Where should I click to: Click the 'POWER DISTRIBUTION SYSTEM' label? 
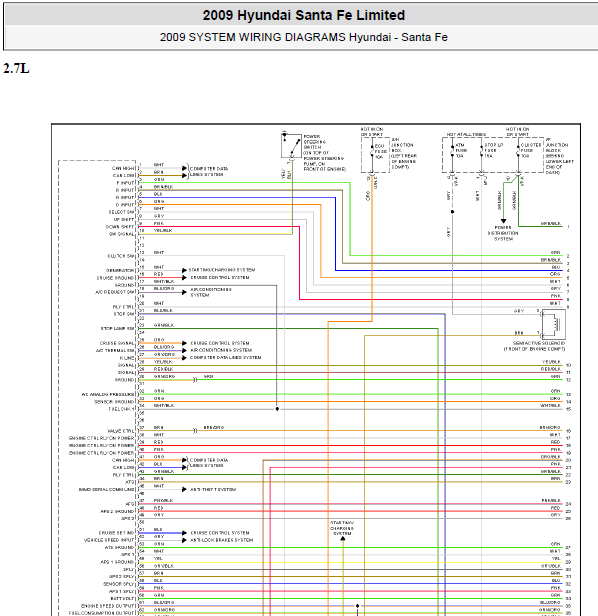pyautogui.click(x=503, y=233)
